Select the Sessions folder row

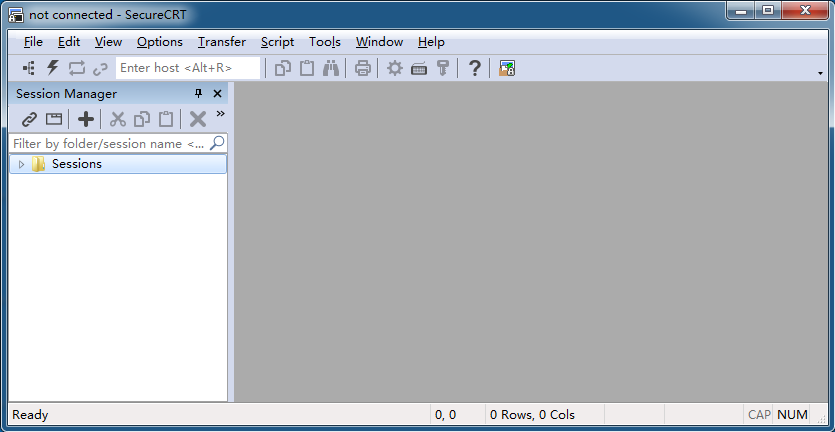(118, 164)
